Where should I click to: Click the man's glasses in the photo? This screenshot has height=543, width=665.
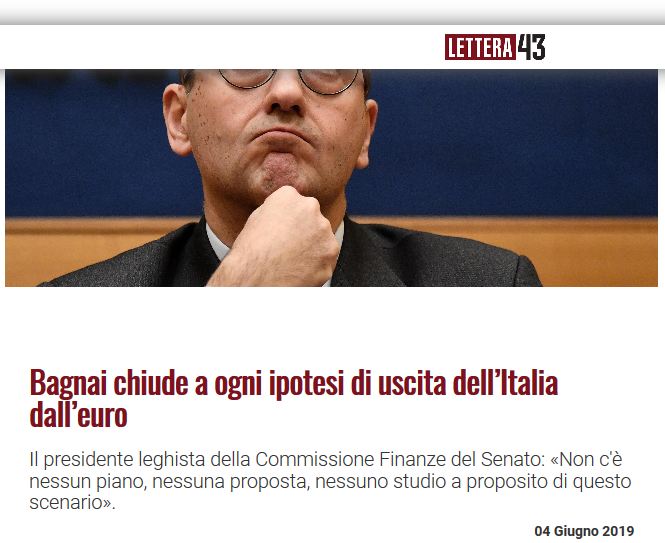[288, 80]
